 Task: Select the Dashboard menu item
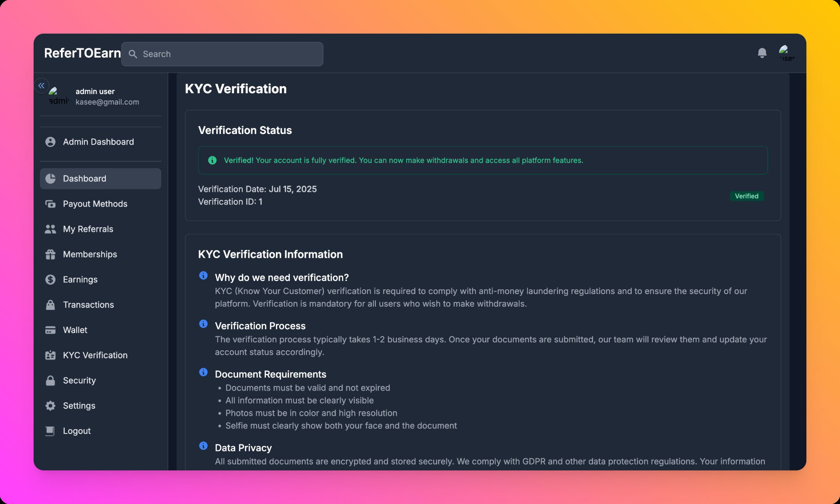coord(100,179)
